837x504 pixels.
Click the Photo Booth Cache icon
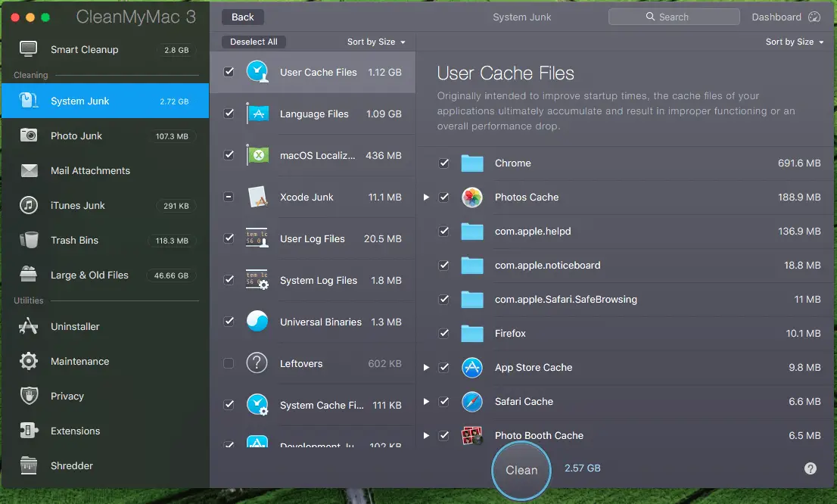[472, 436]
